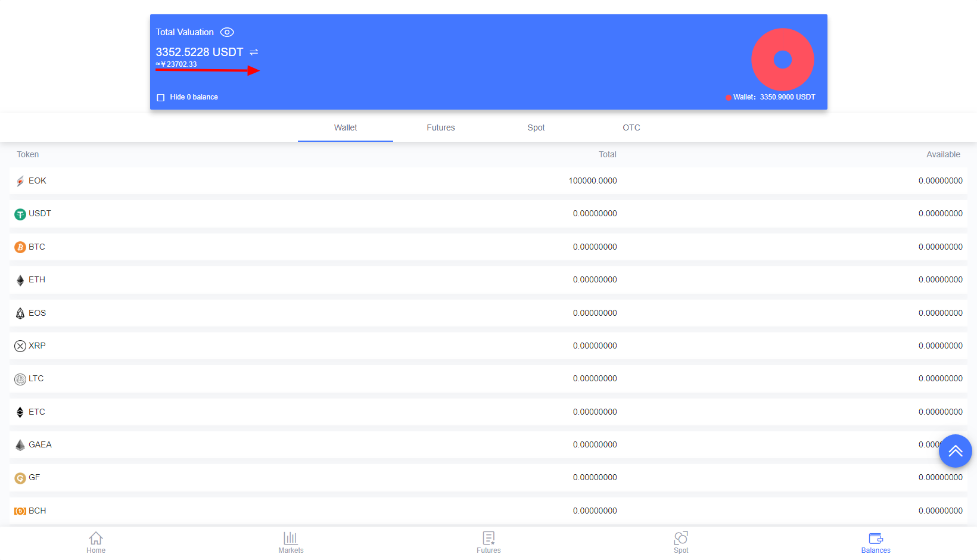Viewport: 977px width, 560px height.
Task: Click the Total column header
Action: pos(608,154)
